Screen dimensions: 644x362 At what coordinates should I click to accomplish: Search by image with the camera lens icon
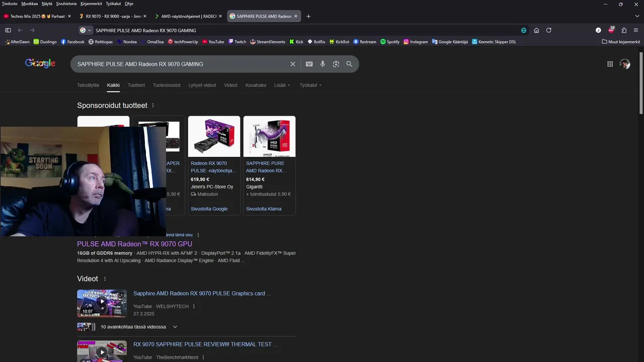coord(336,64)
